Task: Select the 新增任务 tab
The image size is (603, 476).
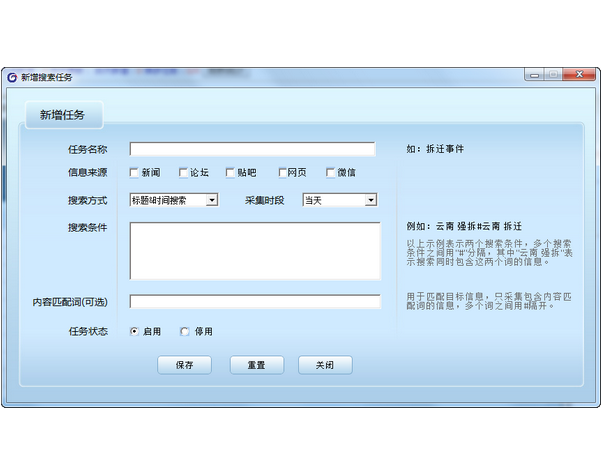Action: (x=64, y=115)
